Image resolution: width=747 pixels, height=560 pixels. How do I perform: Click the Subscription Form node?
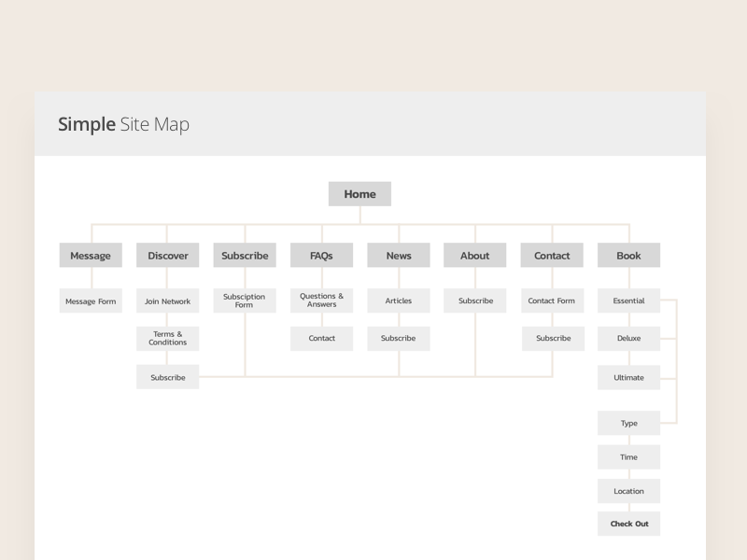tap(244, 301)
